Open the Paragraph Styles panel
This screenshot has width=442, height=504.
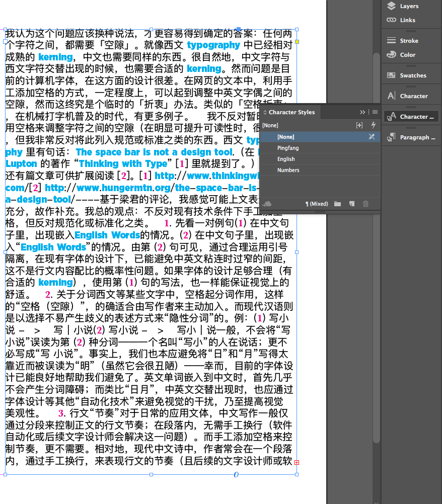411,136
